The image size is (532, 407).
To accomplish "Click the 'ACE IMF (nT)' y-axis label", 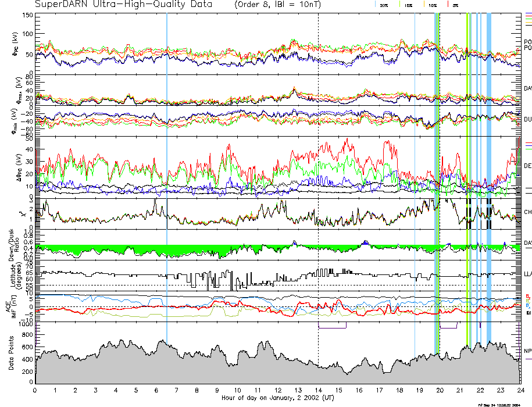I will point(12,308).
